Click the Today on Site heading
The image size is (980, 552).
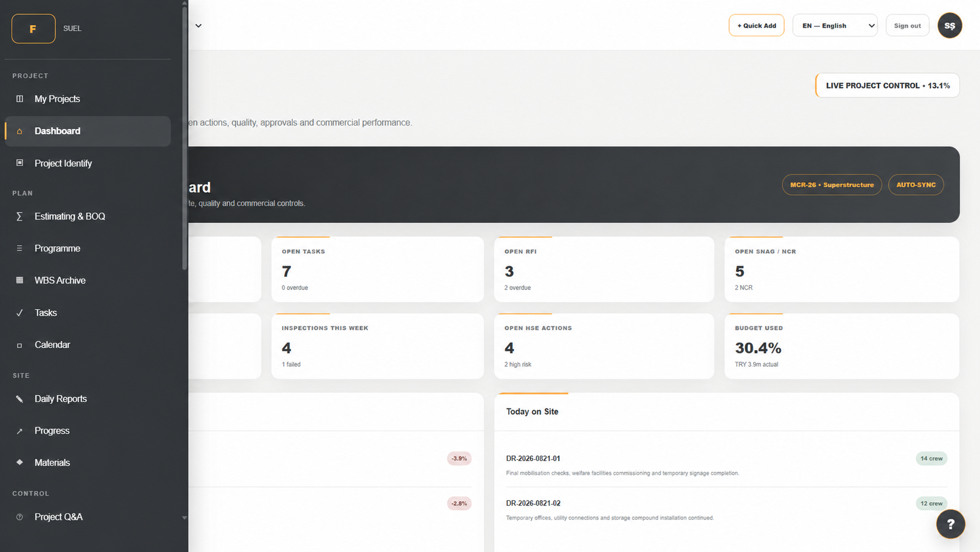point(532,412)
